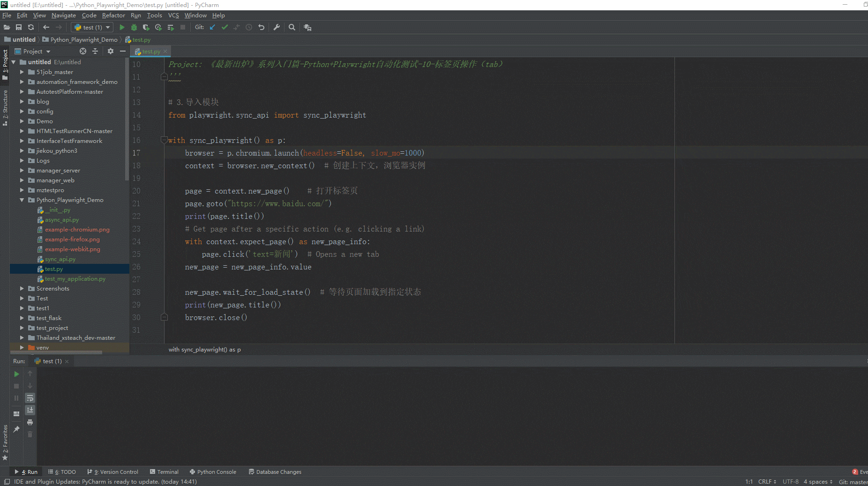Click the status bar tool window toggle square

pos(7,481)
